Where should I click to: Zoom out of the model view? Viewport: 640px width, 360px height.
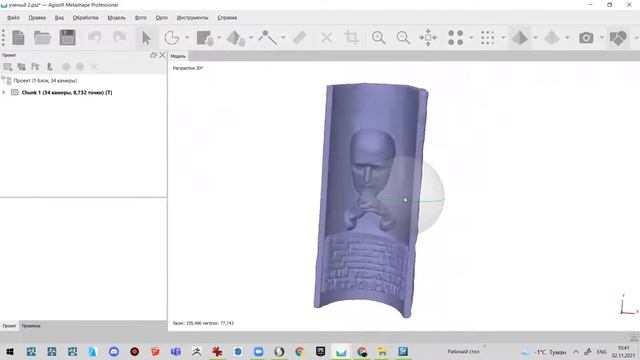(x=404, y=38)
